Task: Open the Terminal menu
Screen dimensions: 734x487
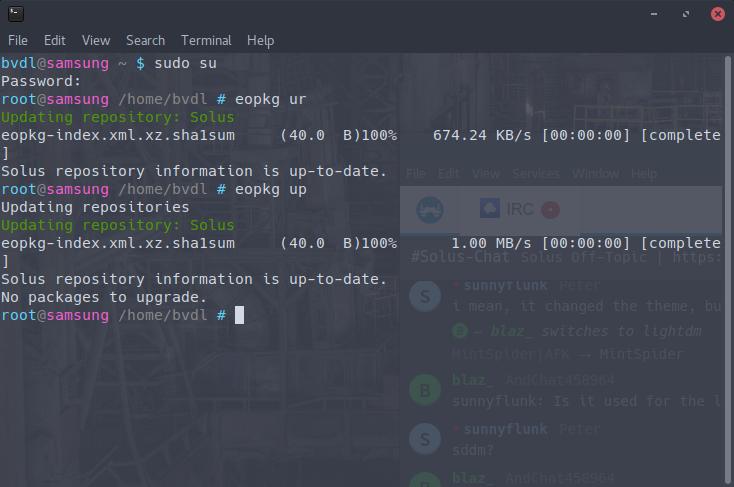Action: [206, 41]
